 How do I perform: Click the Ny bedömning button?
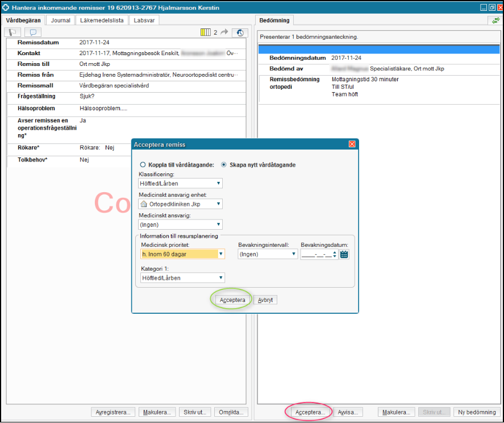[477, 412]
